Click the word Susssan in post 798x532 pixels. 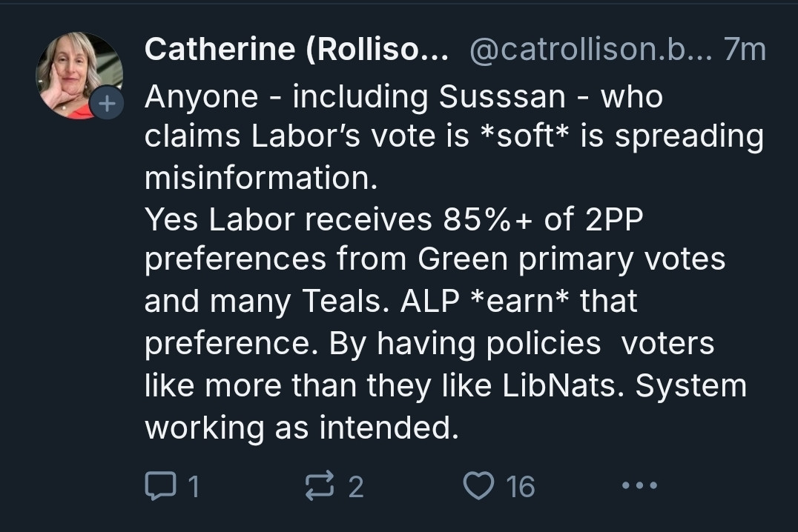point(502,96)
